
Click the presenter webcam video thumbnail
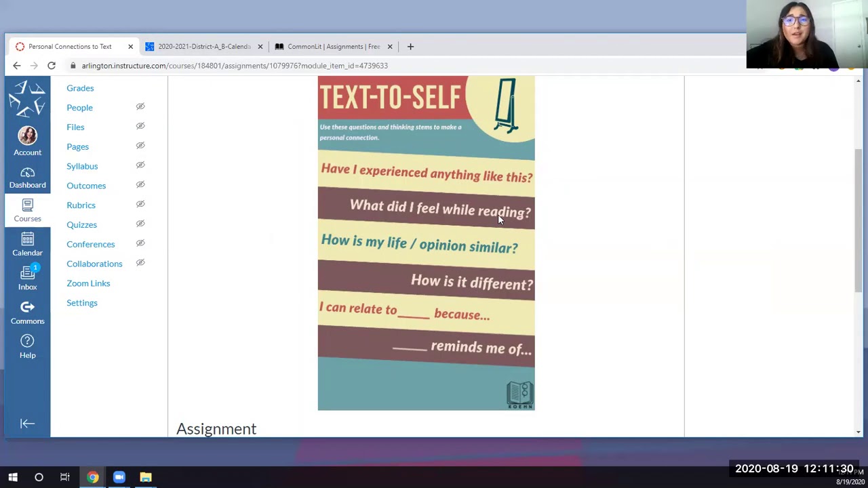[x=807, y=35]
